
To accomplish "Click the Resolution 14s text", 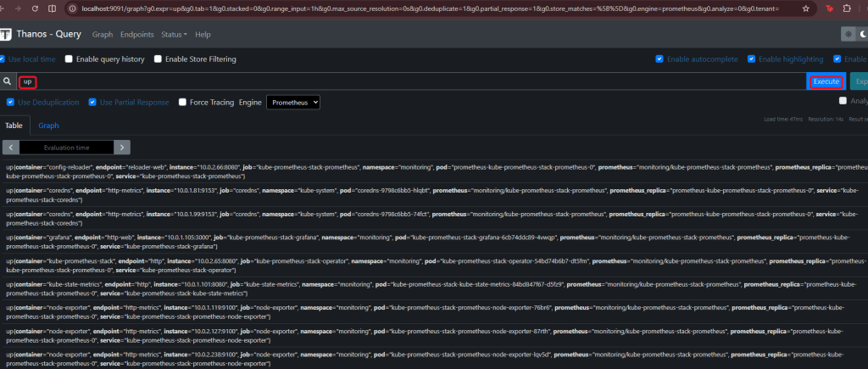I will [x=824, y=119].
